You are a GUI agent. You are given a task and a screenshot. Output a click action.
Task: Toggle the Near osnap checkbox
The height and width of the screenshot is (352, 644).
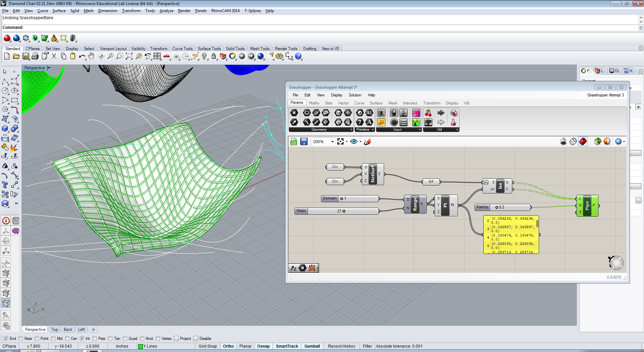21,339
